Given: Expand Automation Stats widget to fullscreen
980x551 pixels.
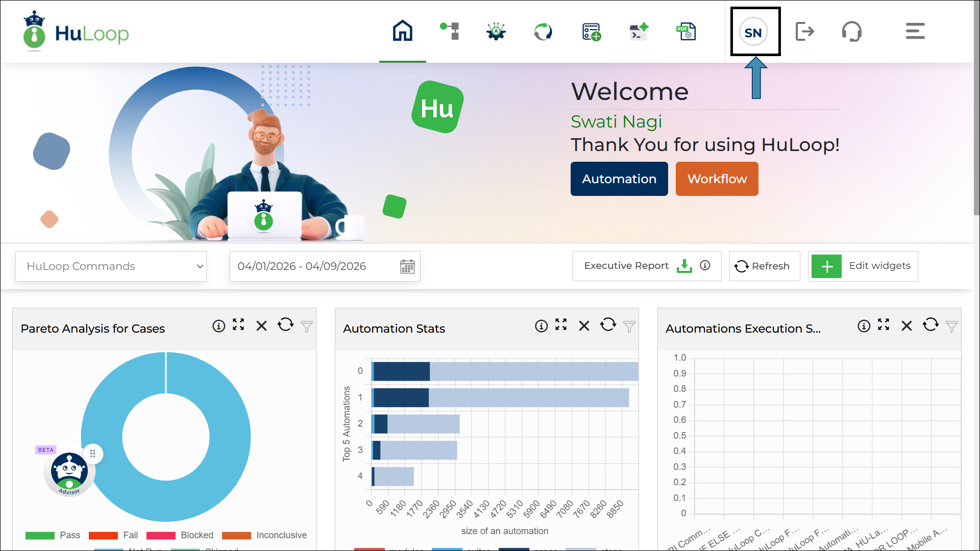Looking at the screenshot, I should (561, 325).
